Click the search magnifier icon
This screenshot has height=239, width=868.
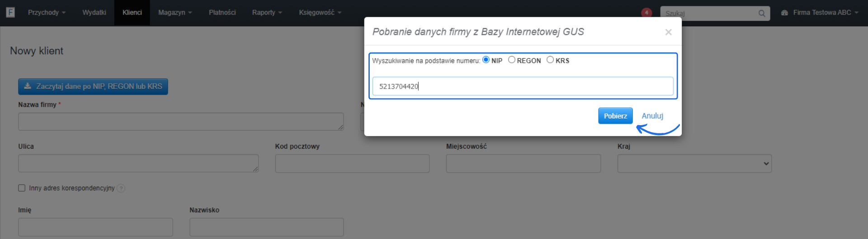tap(762, 13)
